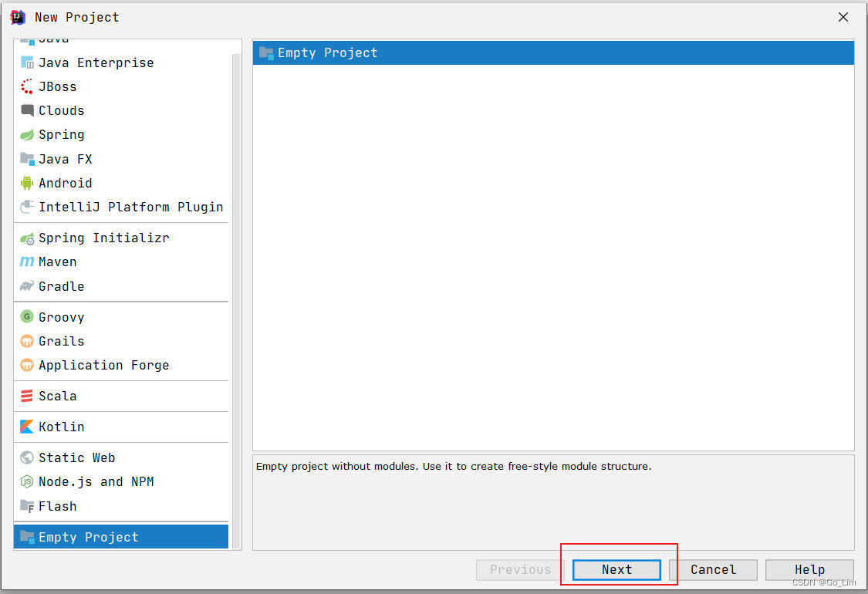Select the Java FX entry
Viewport: 868px width, 594px height.
coord(120,159)
